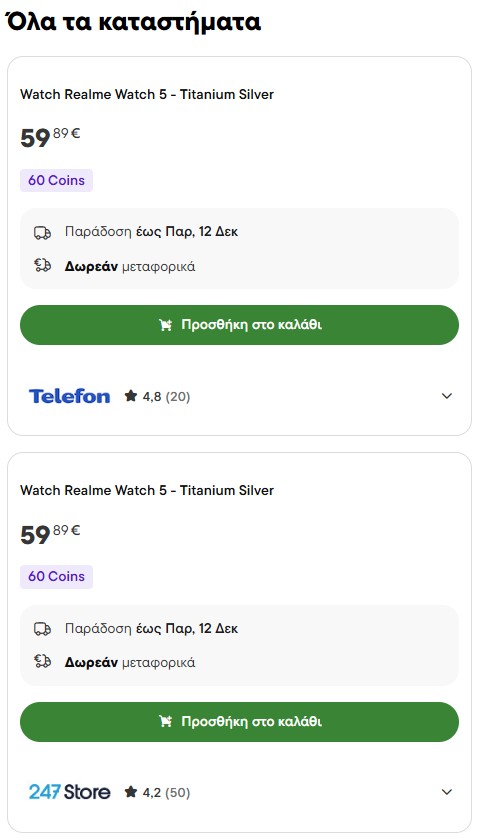
Task: Click the free shipping icon in Telefon offer
Action: pos(42,266)
